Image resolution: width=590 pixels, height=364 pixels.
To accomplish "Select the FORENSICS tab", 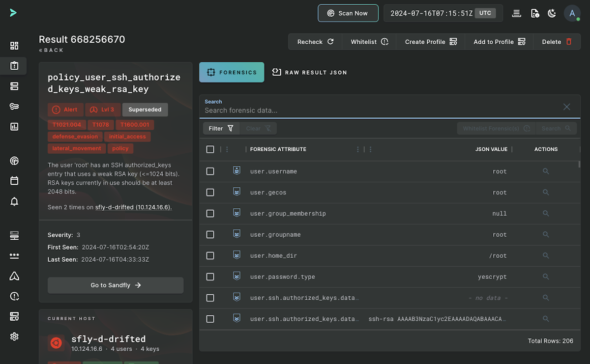I will point(232,72).
